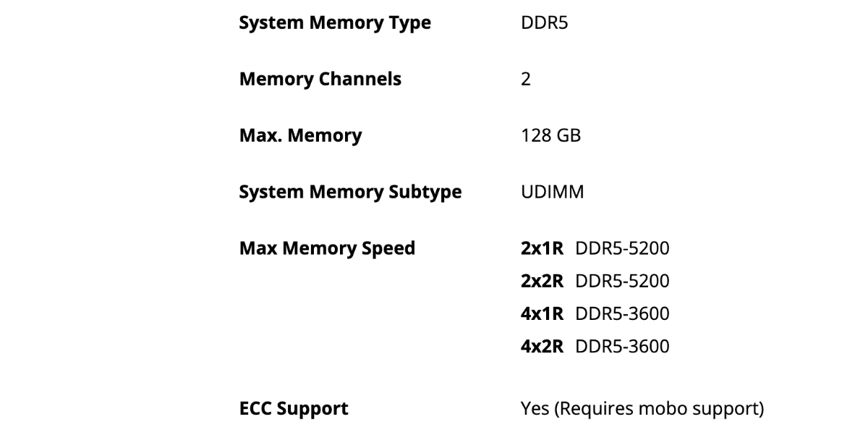Select the Yes (Requires mobo support) text
Screen dimensions: 868x448
pyautogui.click(x=642, y=409)
